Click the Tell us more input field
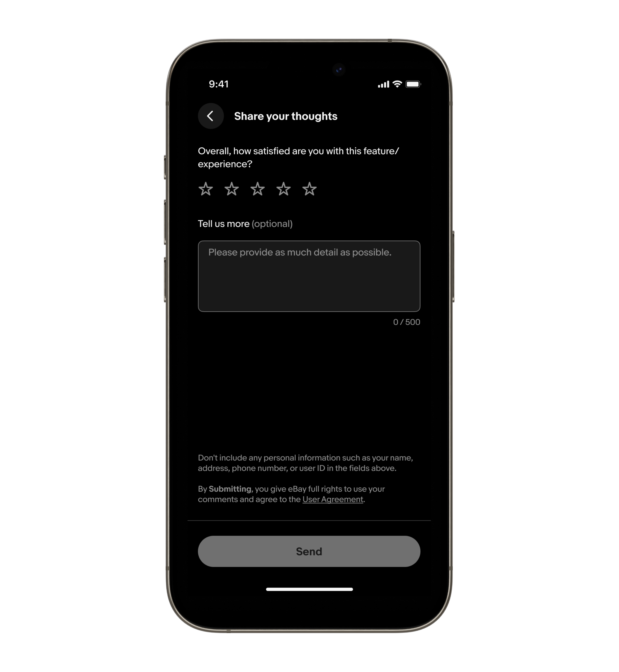The height and width of the screenshot is (672, 619). coord(309,276)
